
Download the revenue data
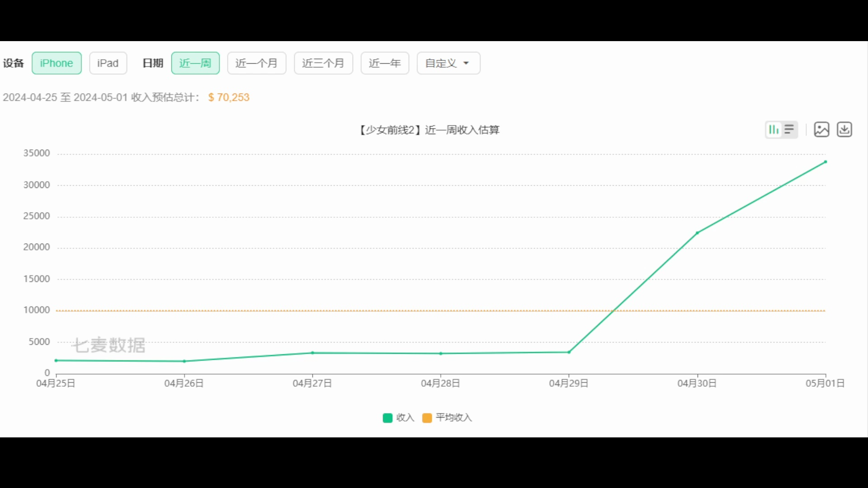(x=844, y=130)
